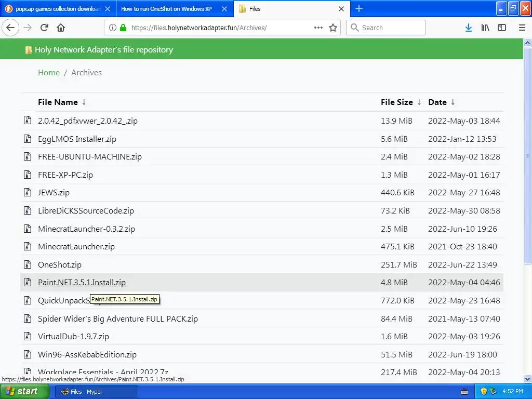Download 2.0.42_pdfxvwer_2.0.42_.zip
Image resolution: width=532 pixels, height=399 pixels.
(87, 121)
